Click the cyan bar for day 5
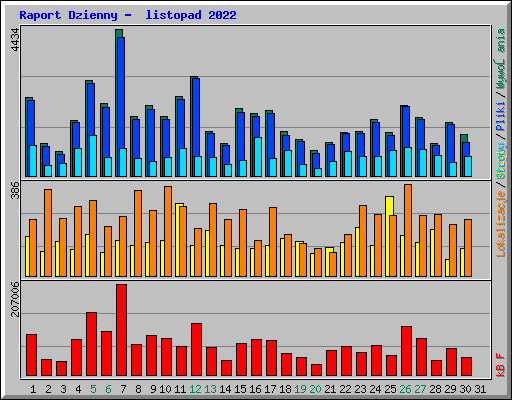 coord(93,156)
